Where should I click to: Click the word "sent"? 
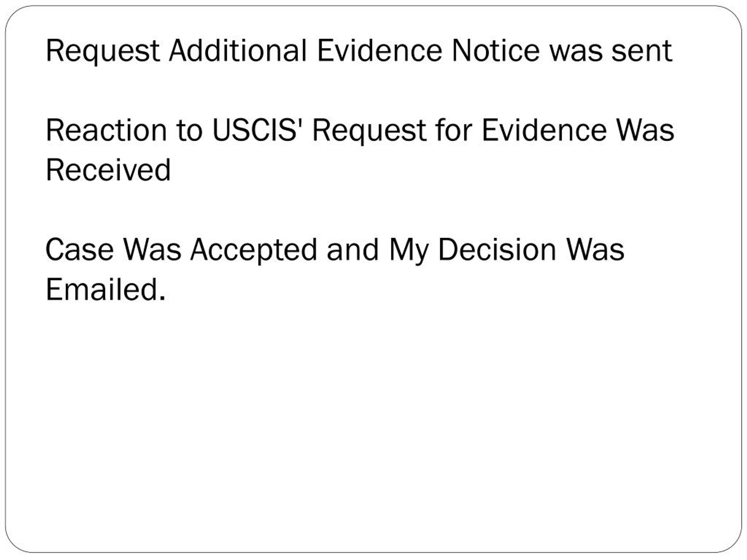642,51
